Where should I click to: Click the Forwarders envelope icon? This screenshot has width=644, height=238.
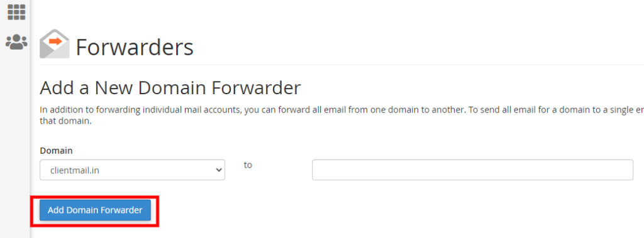[54, 44]
